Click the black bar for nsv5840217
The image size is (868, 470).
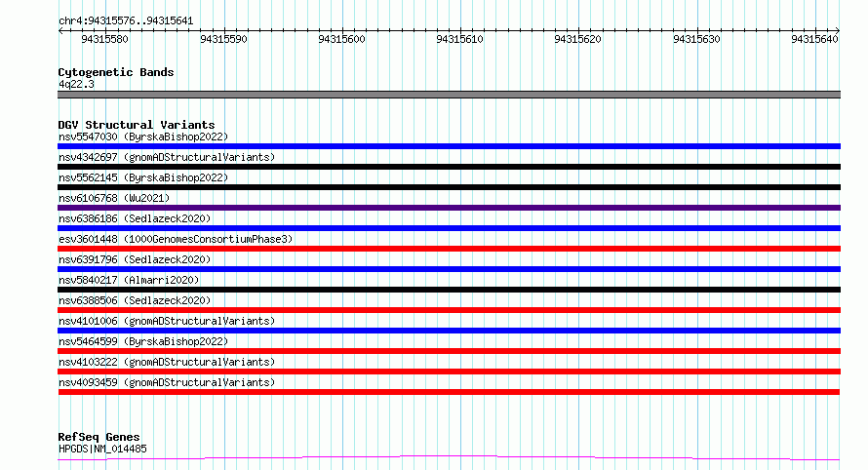[449, 290]
